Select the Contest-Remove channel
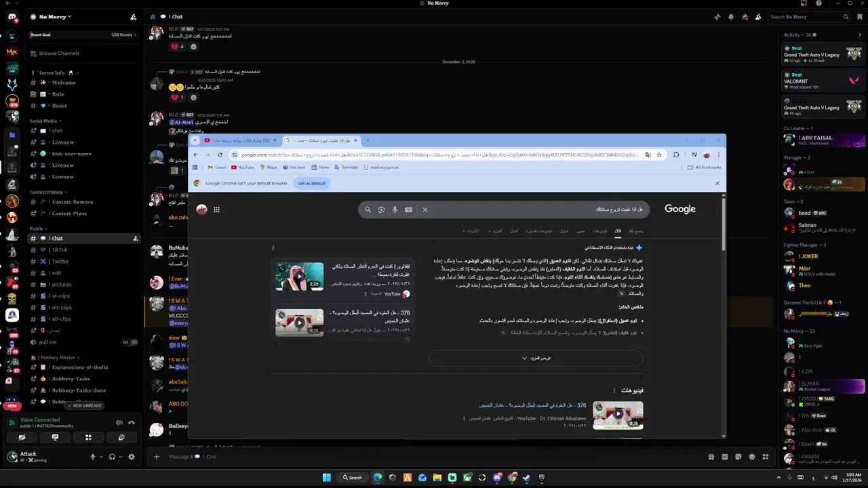This screenshot has height=488, width=868. pyautogui.click(x=84, y=202)
